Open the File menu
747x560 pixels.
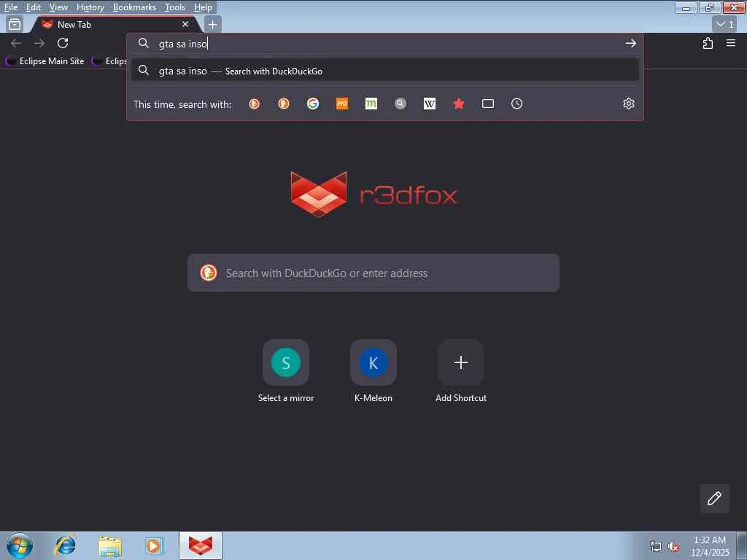(10, 7)
